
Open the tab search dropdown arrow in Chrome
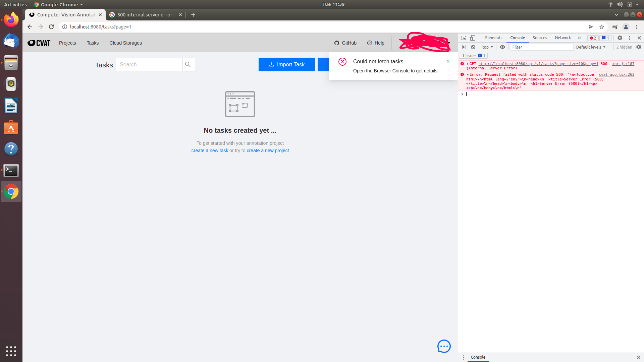616,15
